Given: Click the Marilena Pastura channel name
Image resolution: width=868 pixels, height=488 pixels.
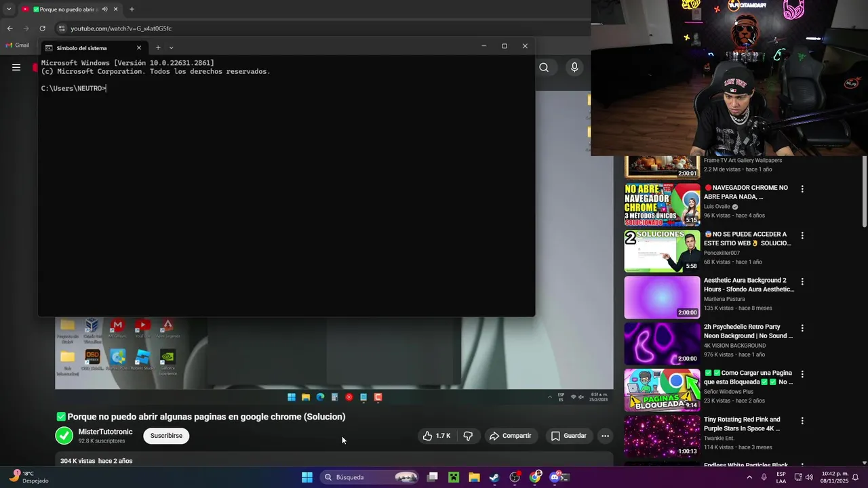Looking at the screenshot, I should pos(724,299).
